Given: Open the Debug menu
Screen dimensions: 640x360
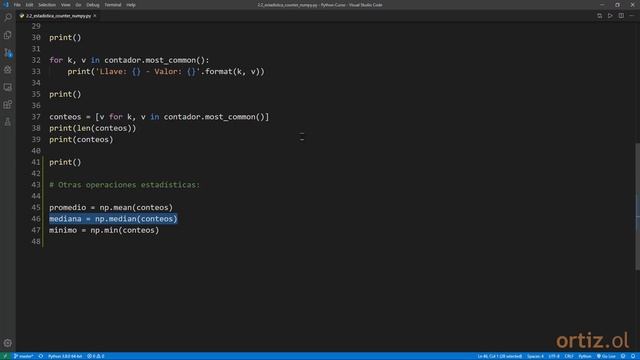Looking at the screenshot, I should 93,5.
